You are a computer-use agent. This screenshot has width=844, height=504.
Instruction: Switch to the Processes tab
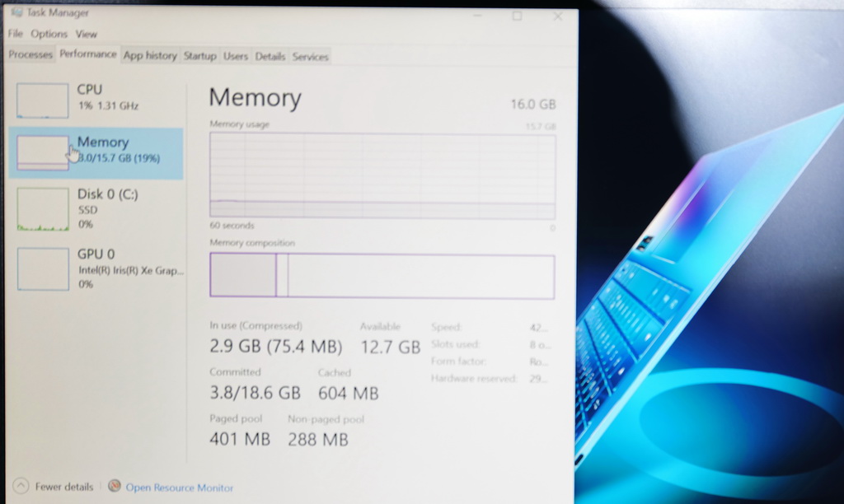coord(30,54)
